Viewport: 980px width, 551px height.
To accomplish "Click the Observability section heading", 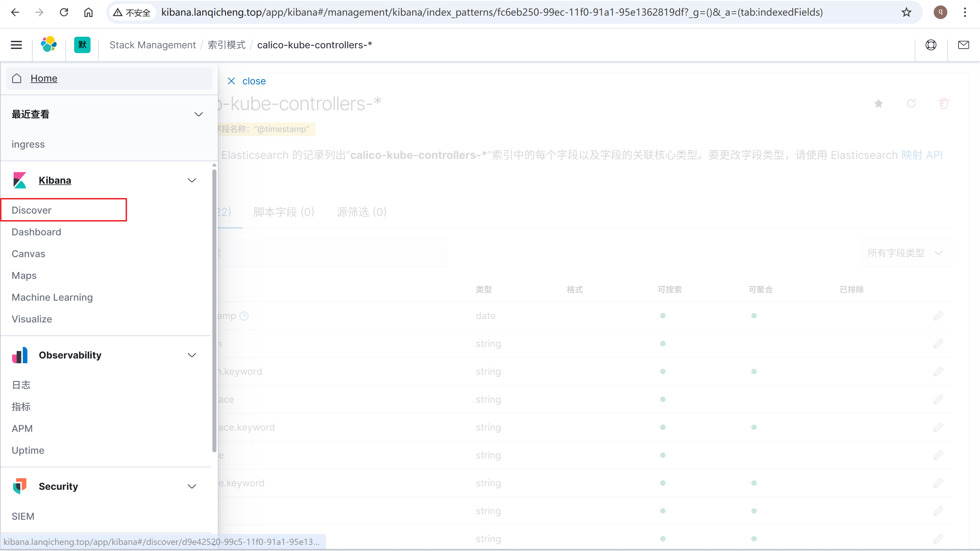I will coord(70,355).
